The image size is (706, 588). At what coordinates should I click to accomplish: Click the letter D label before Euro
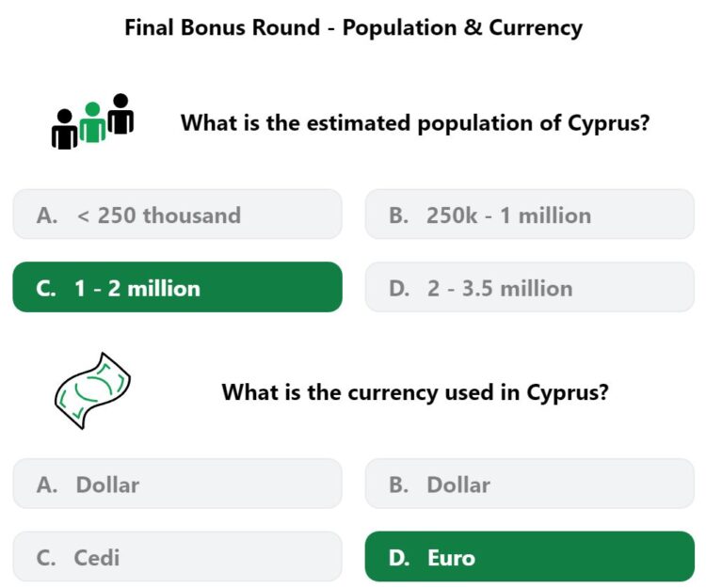tap(399, 557)
